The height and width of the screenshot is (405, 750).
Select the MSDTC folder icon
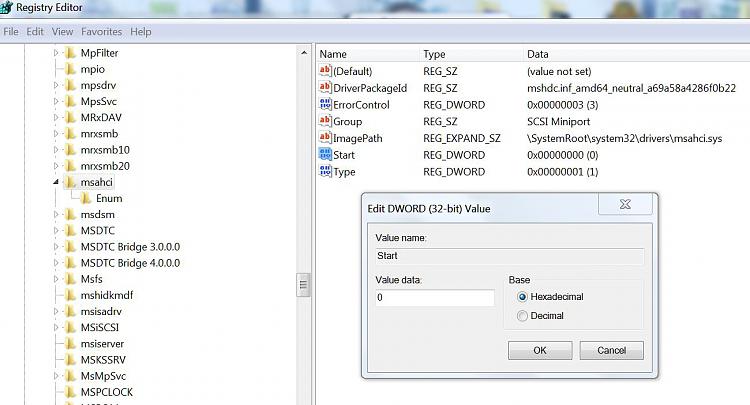coord(70,230)
